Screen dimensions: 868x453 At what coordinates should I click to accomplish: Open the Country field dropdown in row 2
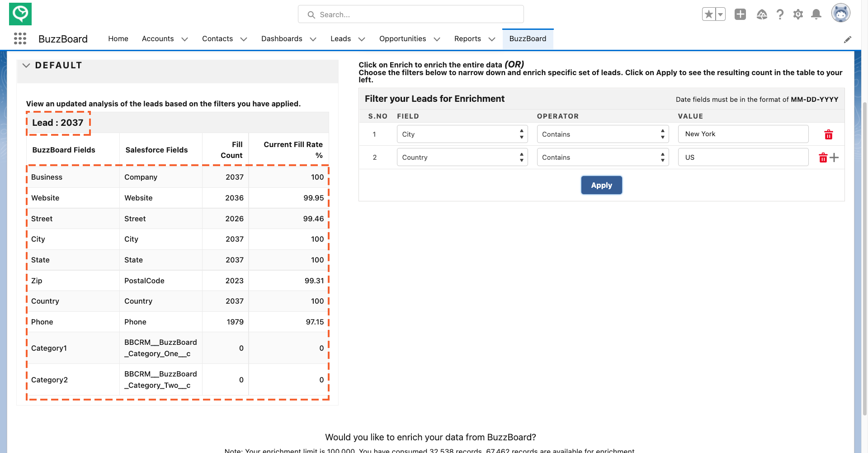[462, 157]
